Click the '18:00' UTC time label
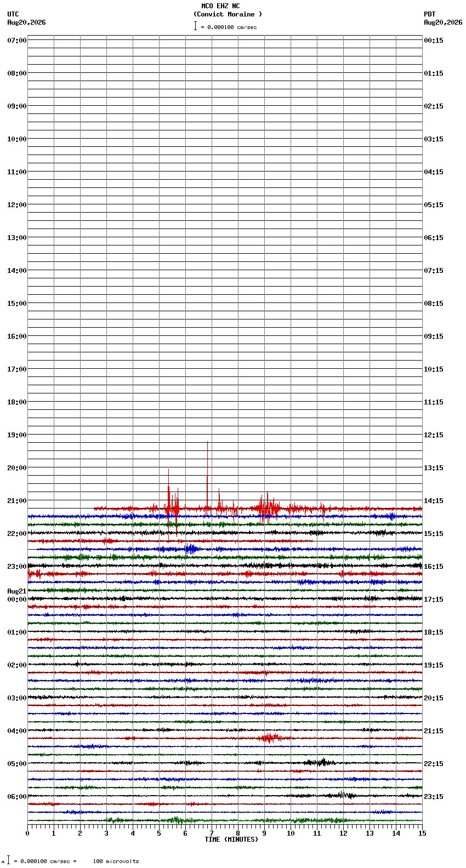466x868 pixels. point(17,402)
